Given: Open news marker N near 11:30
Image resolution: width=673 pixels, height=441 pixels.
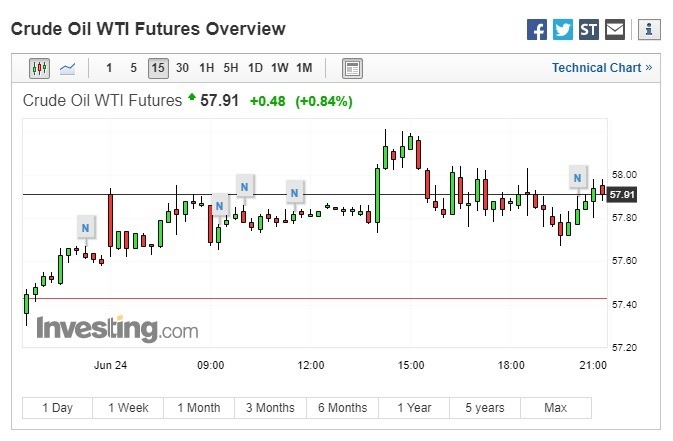Looking at the screenshot, I should (294, 193).
